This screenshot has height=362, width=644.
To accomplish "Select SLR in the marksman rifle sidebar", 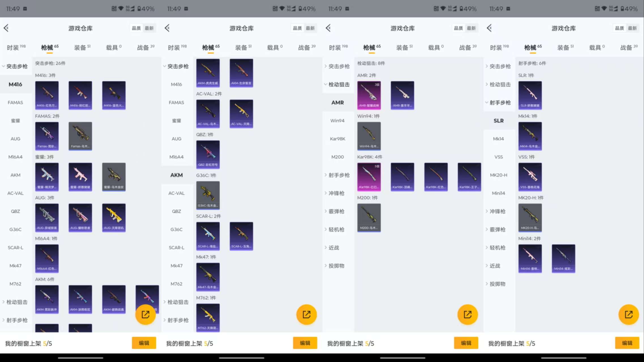I will point(498,121).
